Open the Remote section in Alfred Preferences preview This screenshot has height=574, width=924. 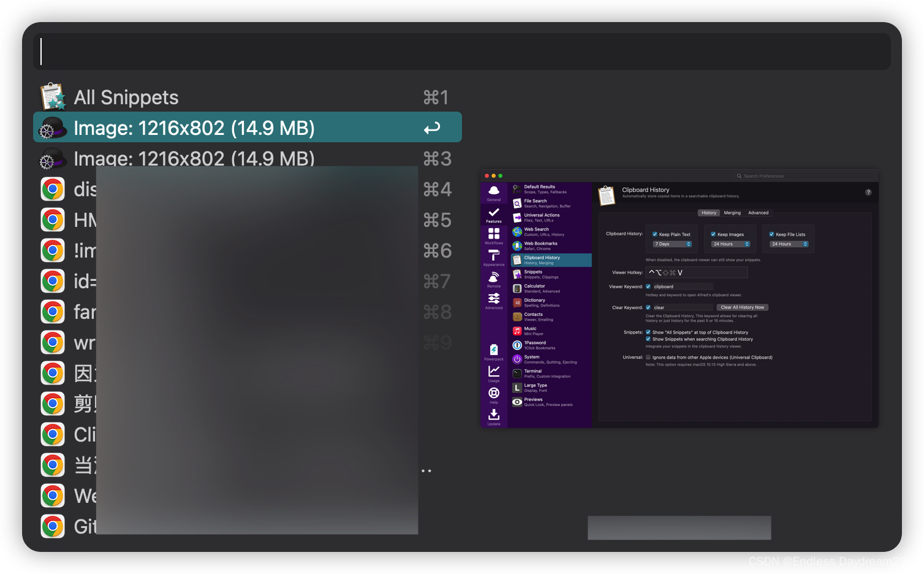click(494, 280)
